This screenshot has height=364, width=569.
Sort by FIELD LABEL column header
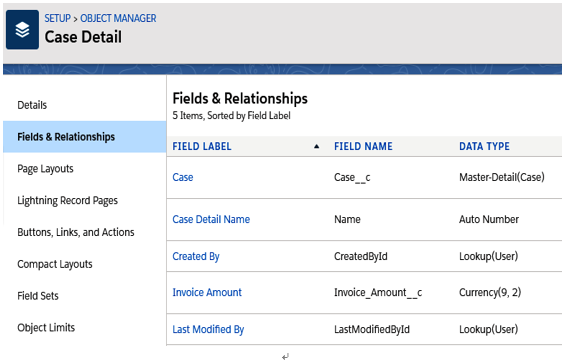click(202, 147)
